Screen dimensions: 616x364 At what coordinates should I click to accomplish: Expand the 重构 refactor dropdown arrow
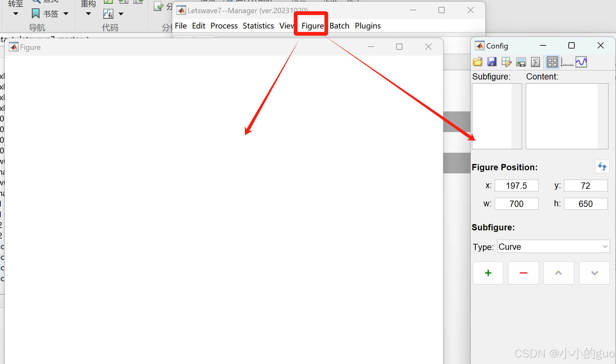(x=88, y=14)
